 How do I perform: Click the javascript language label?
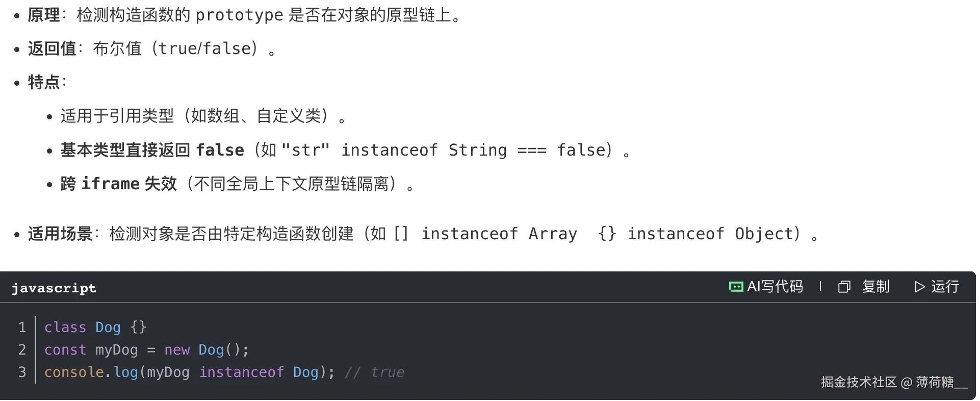(54, 288)
